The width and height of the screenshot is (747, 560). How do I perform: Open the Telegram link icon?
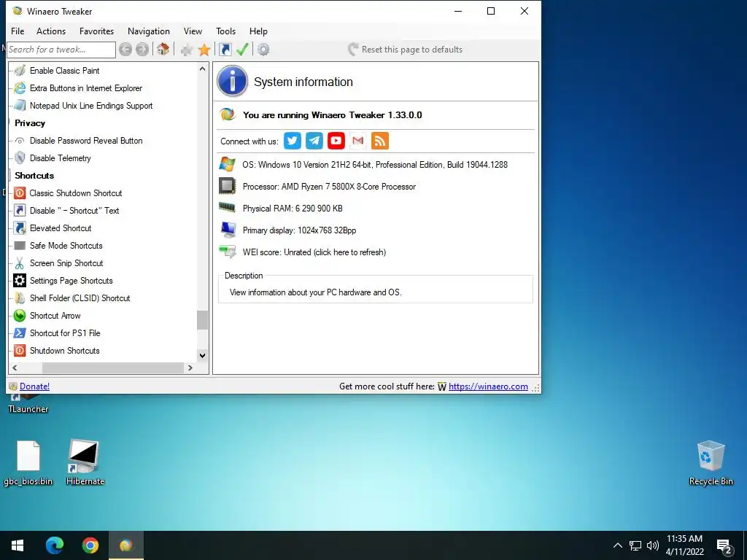[314, 141]
